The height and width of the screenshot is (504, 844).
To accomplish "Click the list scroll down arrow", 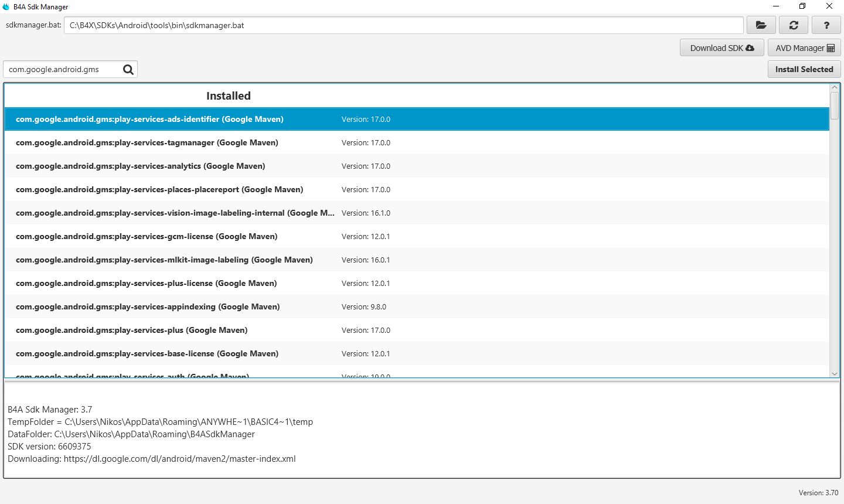I will [x=835, y=373].
